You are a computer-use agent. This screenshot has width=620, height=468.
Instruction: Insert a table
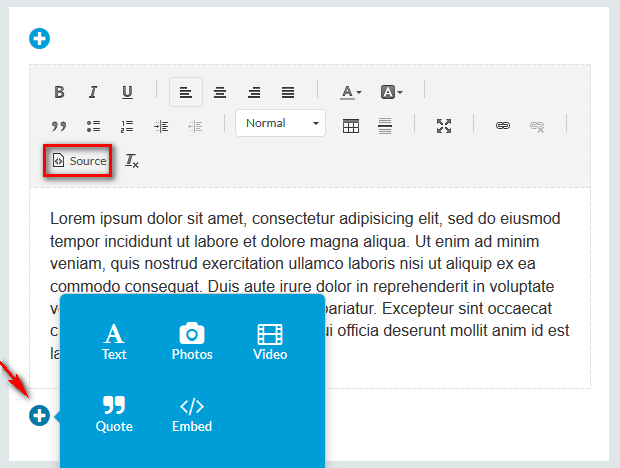(351, 126)
